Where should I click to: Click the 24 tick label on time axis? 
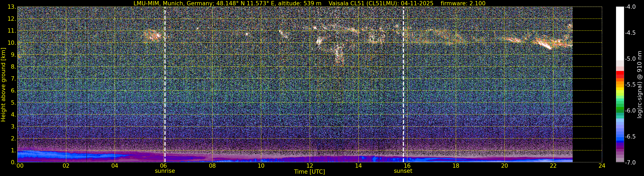point(602,166)
